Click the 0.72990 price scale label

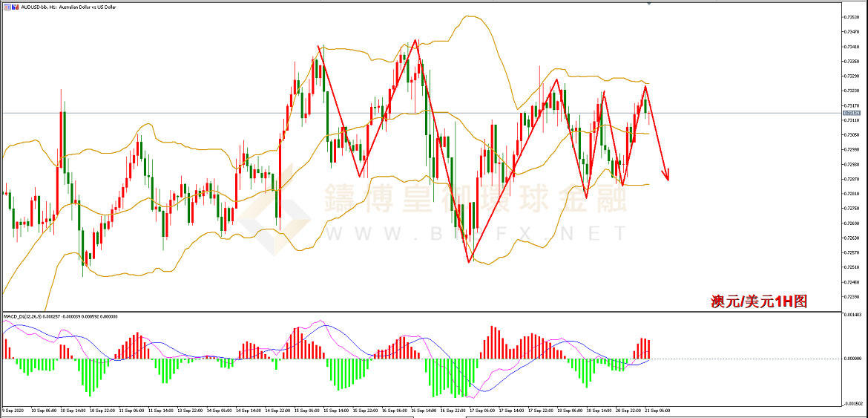click(x=853, y=149)
